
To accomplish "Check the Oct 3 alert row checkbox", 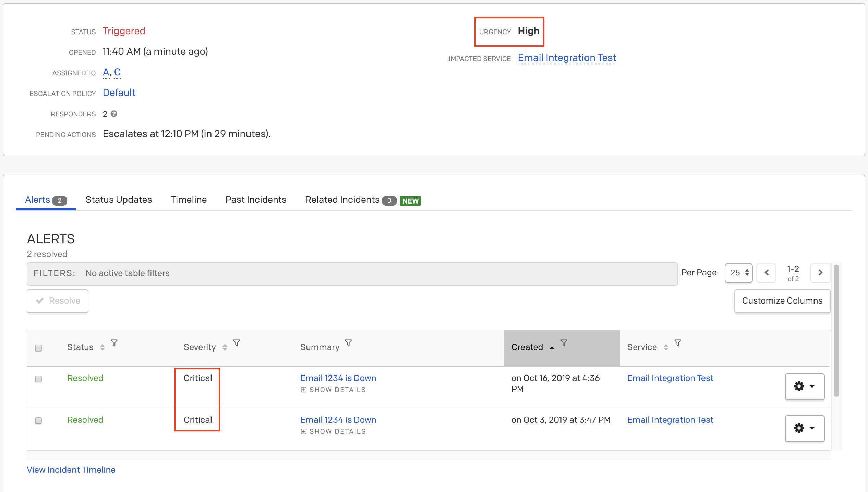I will coord(38,421).
